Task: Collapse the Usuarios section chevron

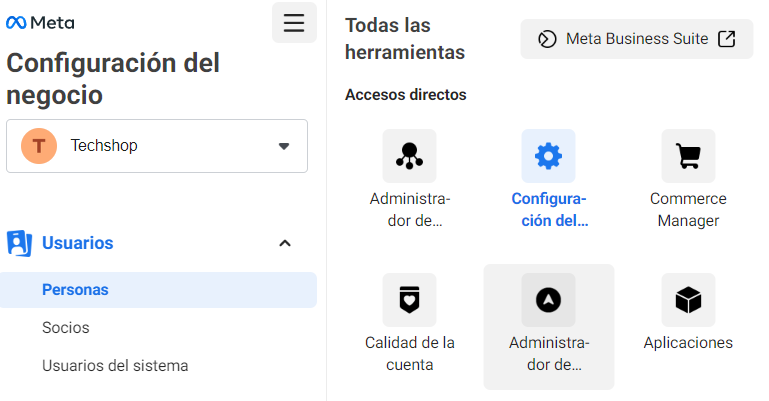Action: coord(284,243)
